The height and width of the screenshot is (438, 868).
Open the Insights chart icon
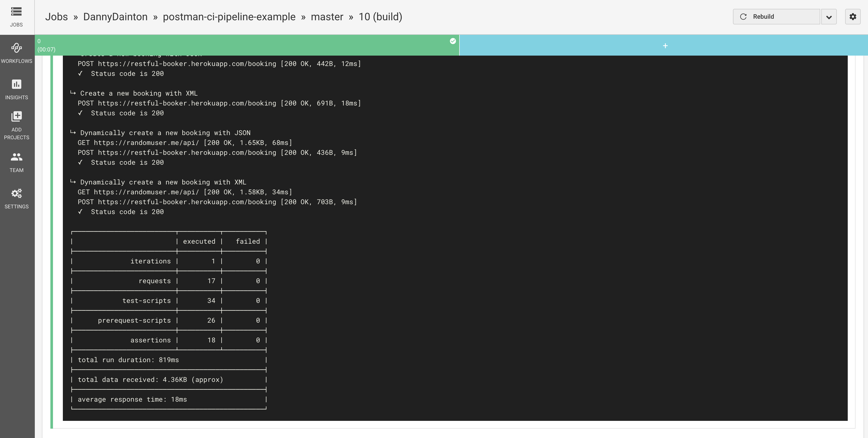[x=17, y=84]
